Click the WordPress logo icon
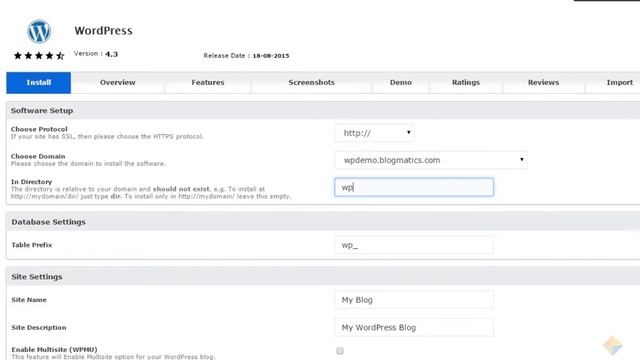 pos(39,31)
